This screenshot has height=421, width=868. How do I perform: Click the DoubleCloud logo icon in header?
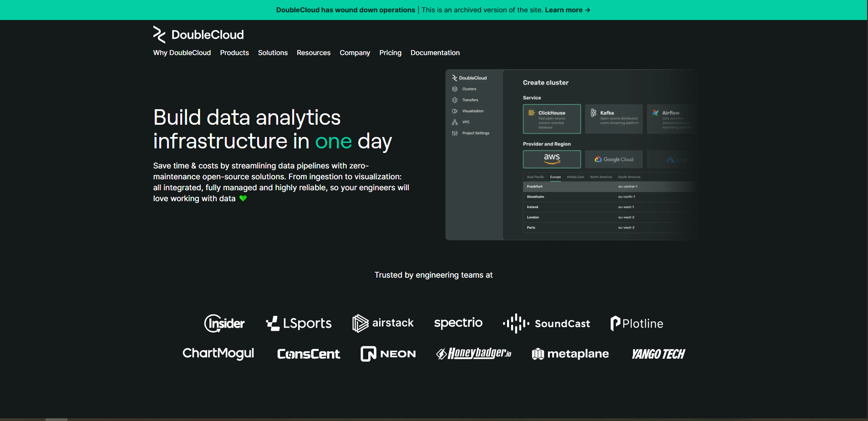click(x=159, y=35)
